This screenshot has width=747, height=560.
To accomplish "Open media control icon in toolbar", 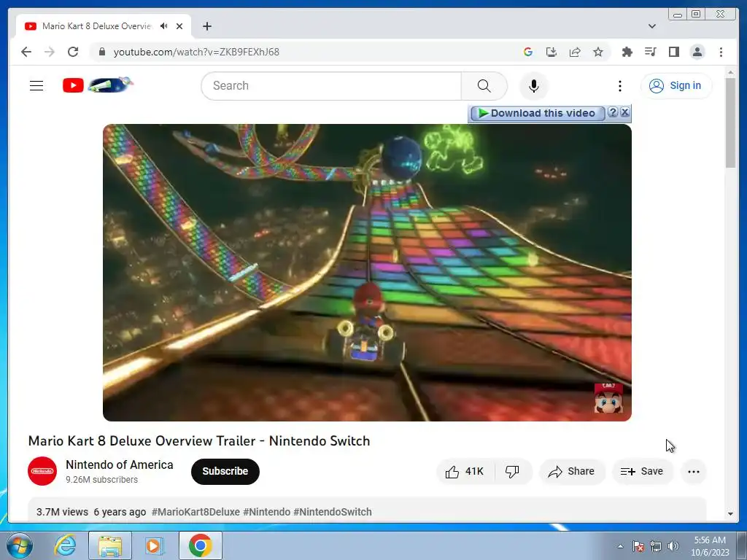I will click(x=650, y=52).
